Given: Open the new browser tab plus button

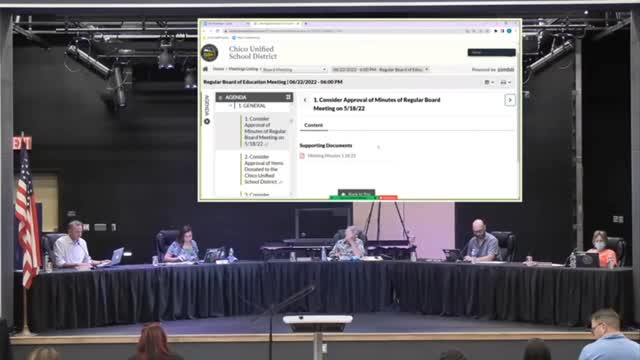Looking at the screenshot, I should click(306, 24).
